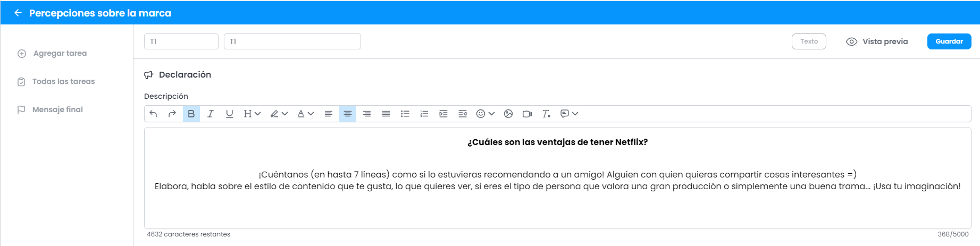Click the line starting 'Elabora, habla sobre el estilo'
The width and height of the screenshot is (980, 246).
[557, 186]
